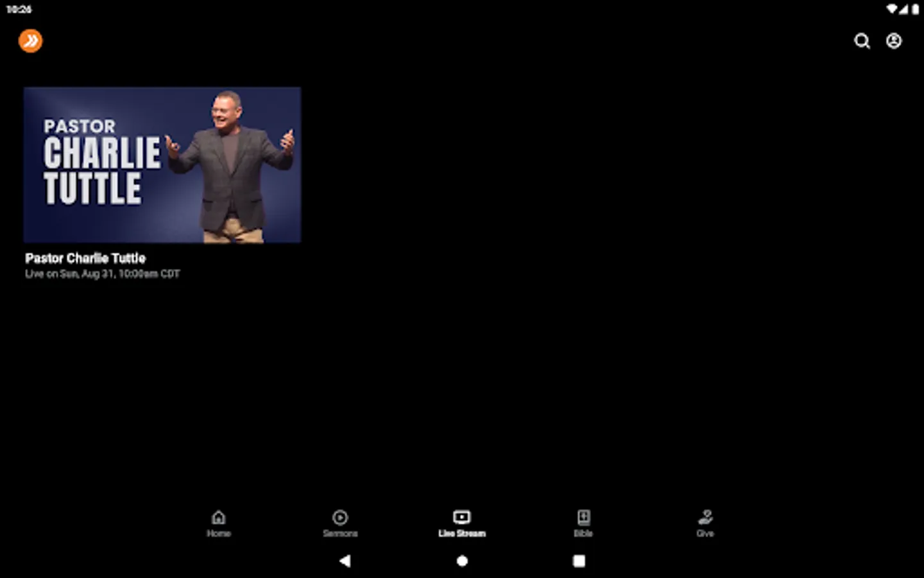Open the Sermons section via its play icon
The image size is (924, 578).
[x=340, y=518]
